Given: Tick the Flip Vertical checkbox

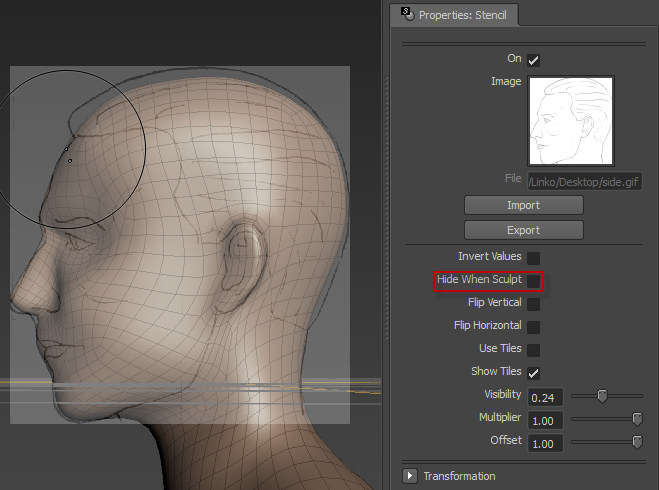Looking at the screenshot, I should click(x=534, y=304).
